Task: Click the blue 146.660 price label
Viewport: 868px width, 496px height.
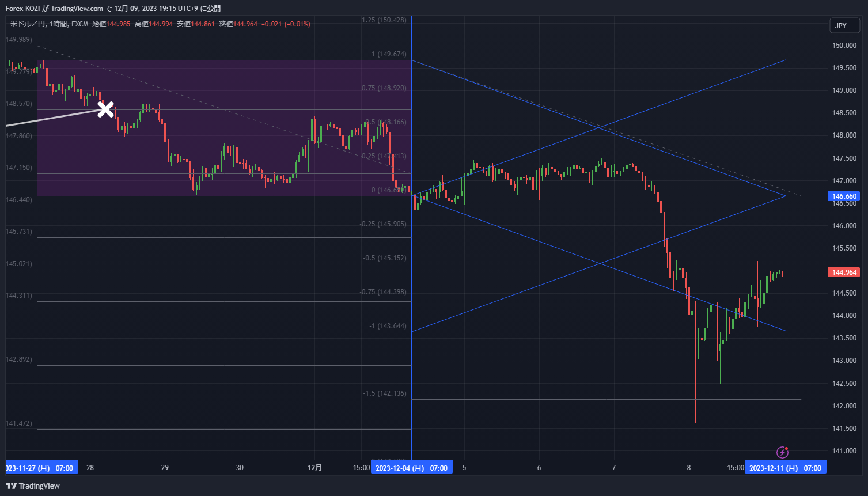Action: pyautogui.click(x=843, y=196)
